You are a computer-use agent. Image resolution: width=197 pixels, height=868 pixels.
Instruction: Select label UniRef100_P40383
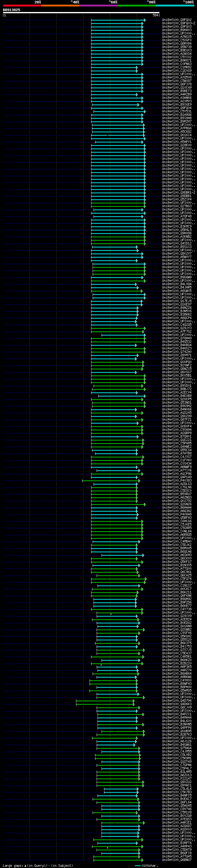tap(177, 481)
